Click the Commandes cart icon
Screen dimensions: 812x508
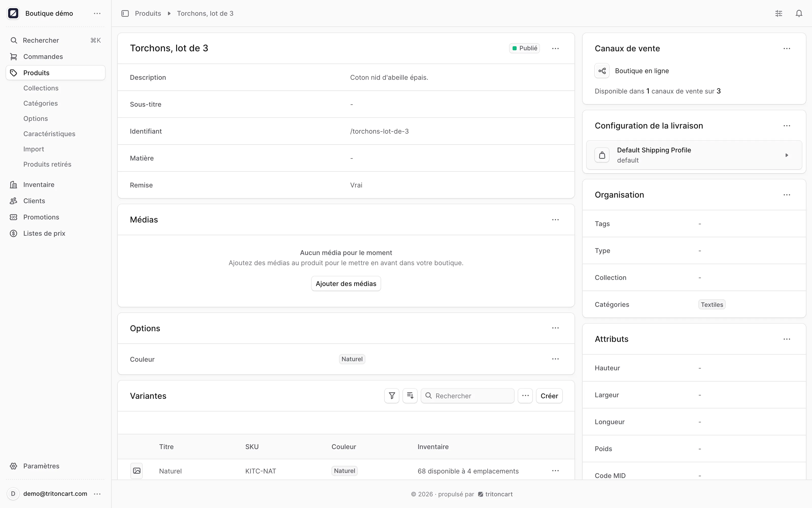coord(13,56)
